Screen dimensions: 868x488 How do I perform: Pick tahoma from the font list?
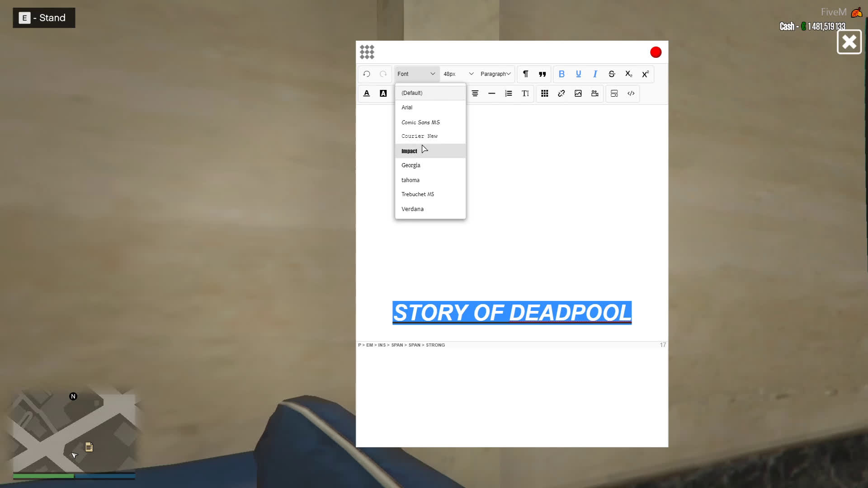(430, 180)
